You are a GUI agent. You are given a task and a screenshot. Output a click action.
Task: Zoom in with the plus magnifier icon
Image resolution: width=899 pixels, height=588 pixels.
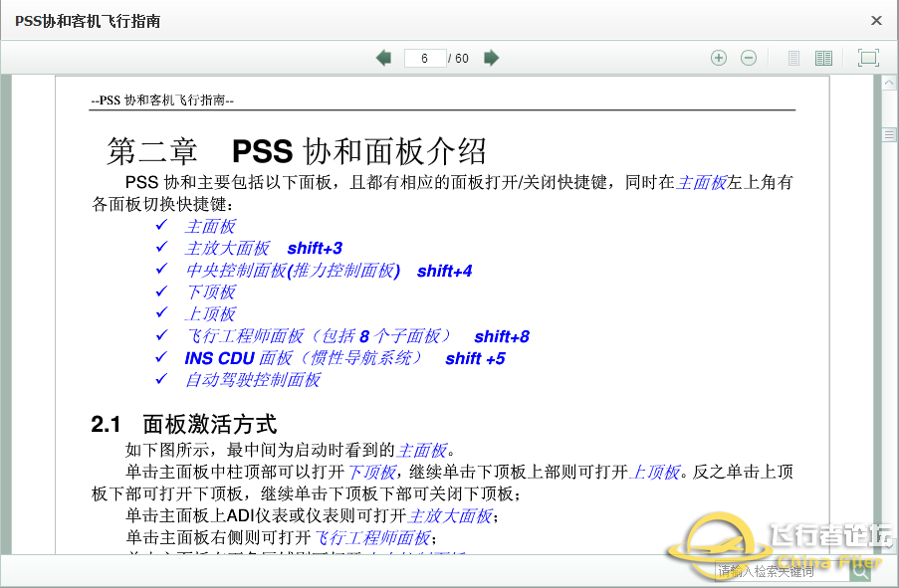(x=719, y=58)
